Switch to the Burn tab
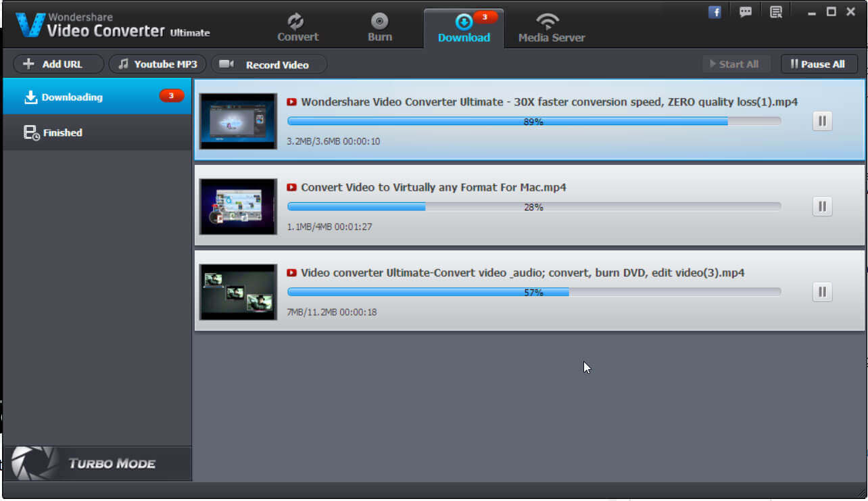The width and height of the screenshot is (868, 501). pyautogui.click(x=379, y=27)
